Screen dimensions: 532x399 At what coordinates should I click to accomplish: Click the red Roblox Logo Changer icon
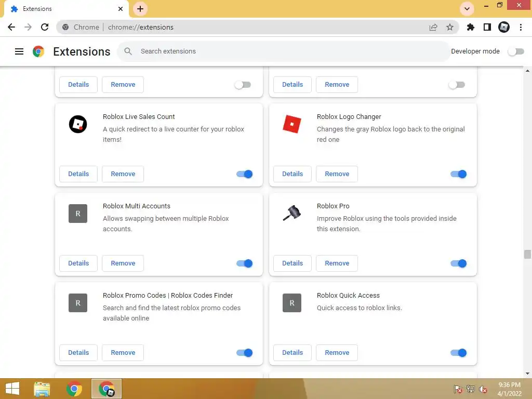292,124
